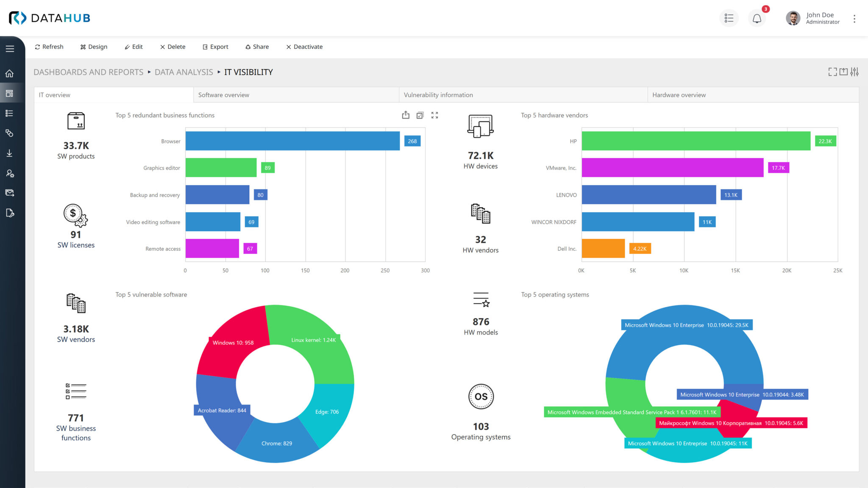Click the HW devices icon

click(481, 126)
